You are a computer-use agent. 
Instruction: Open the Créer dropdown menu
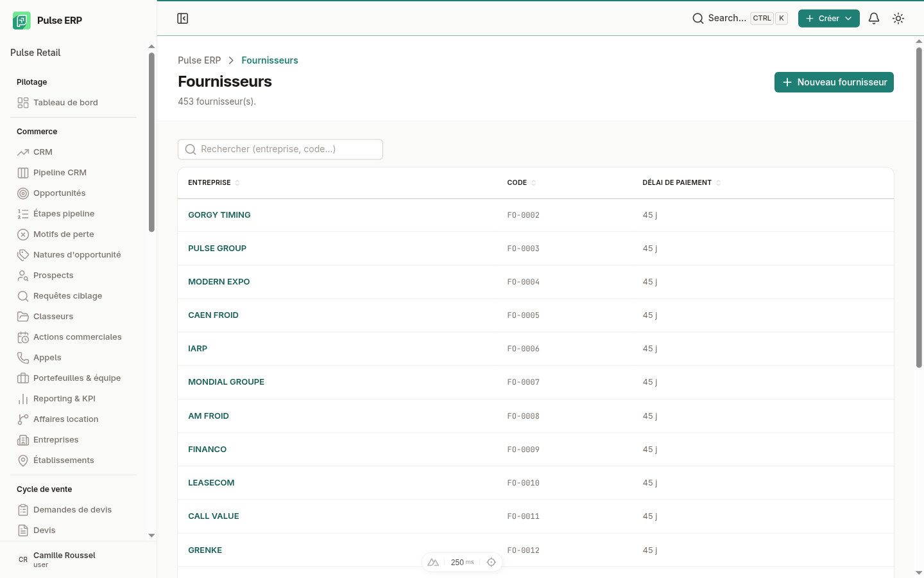coord(828,19)
